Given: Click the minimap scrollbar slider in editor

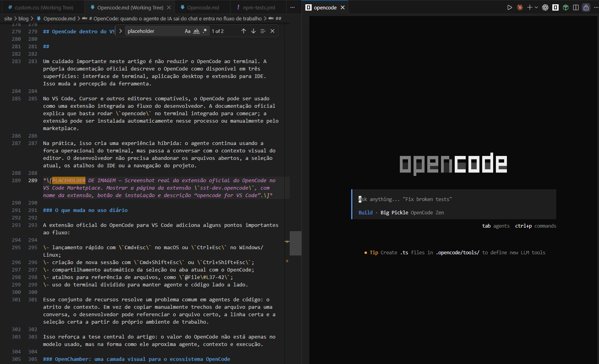Looking at the screenshot, I should (295, 243).
